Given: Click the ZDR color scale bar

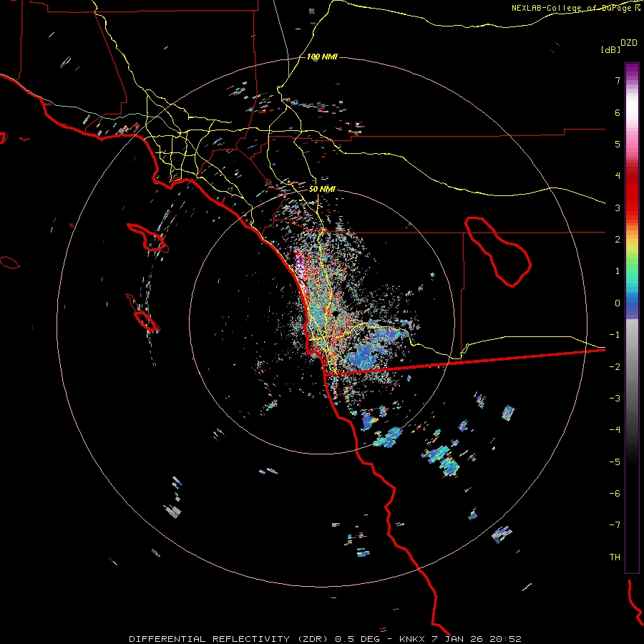Looking at the screenshot, I should click(632, 318).
